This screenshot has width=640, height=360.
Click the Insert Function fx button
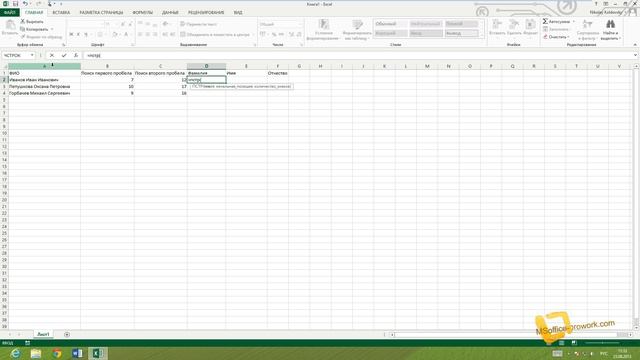click(x=76, y=55)
